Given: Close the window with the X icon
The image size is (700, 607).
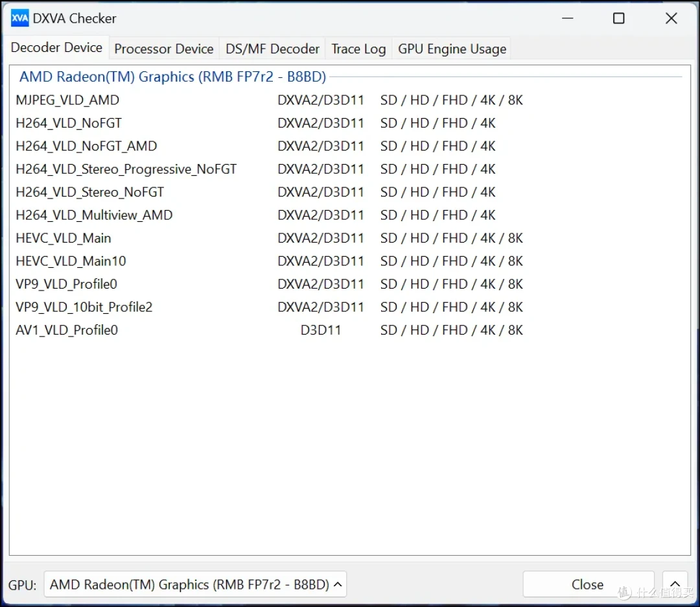Looking at the screenshot, I should [x=671, y=18].
